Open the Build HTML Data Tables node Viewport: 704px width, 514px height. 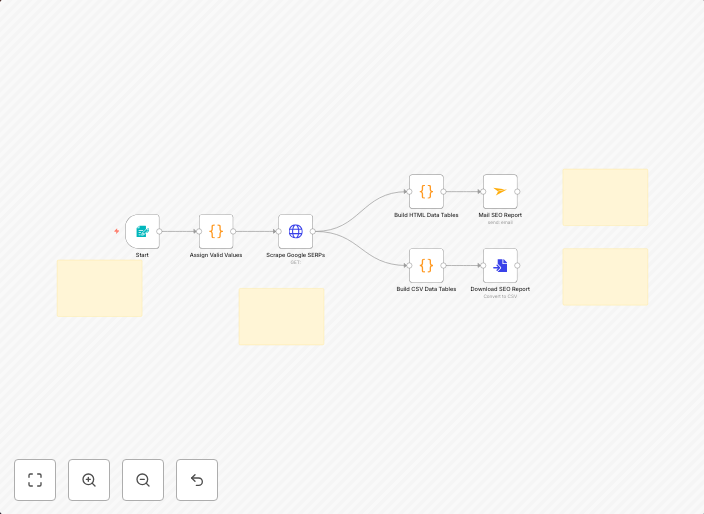[426, 192]
